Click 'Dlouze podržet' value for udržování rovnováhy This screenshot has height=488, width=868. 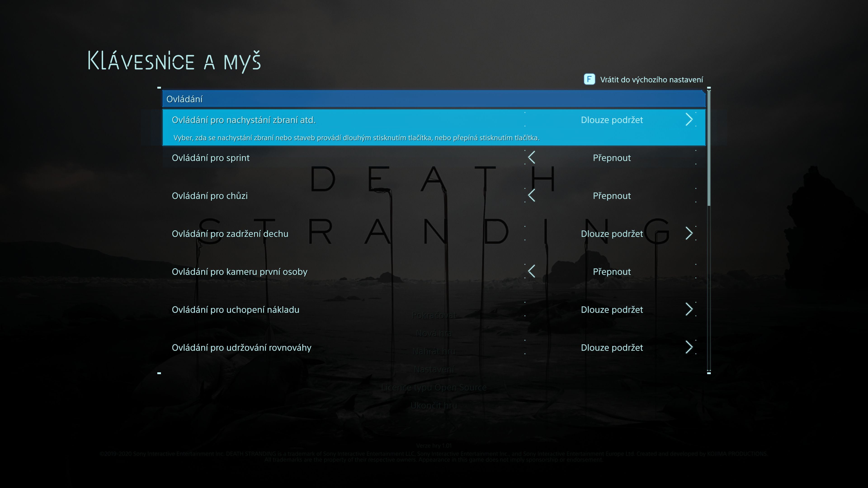612,347
